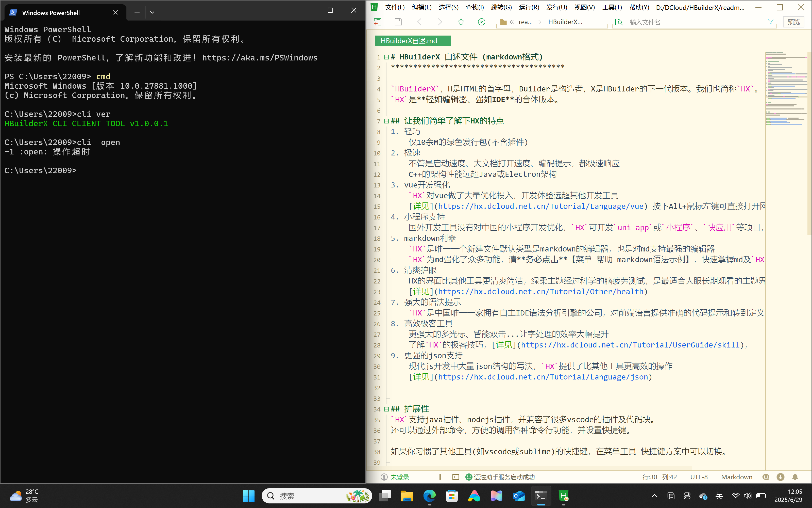Screen dimensions: 812x508
Task: Click the save file icon in HBuilderX
Action: tap(398, 22)
